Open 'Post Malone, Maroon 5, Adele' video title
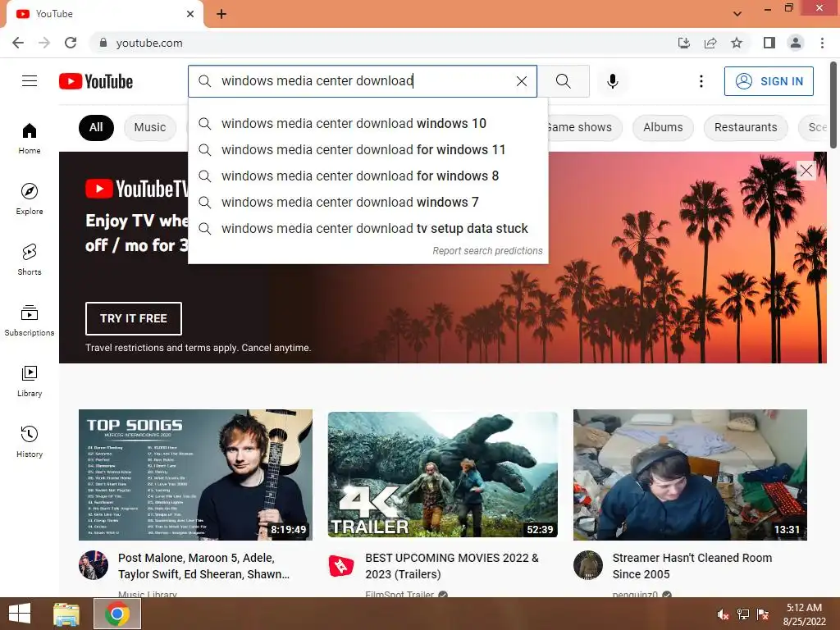This screenshot has width=840, height=630. 204,566
